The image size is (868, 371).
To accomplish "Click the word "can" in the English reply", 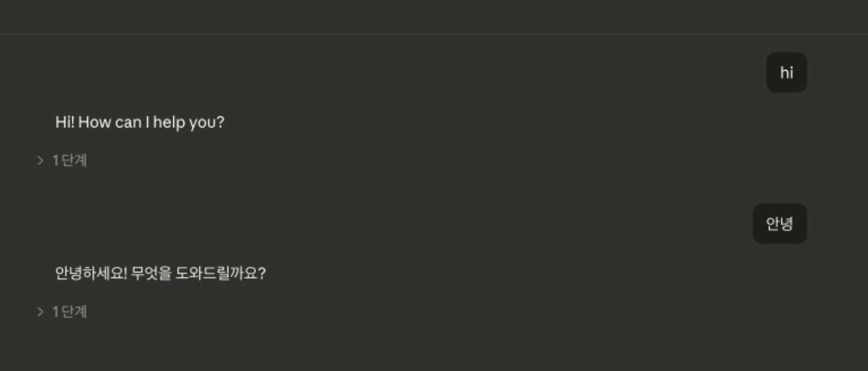I will click(x=128, y=123).
